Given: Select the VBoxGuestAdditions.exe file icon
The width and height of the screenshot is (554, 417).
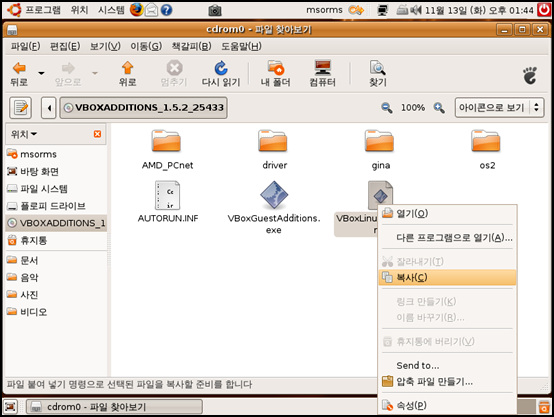Looking at the screenshot, I should (274, 195).
